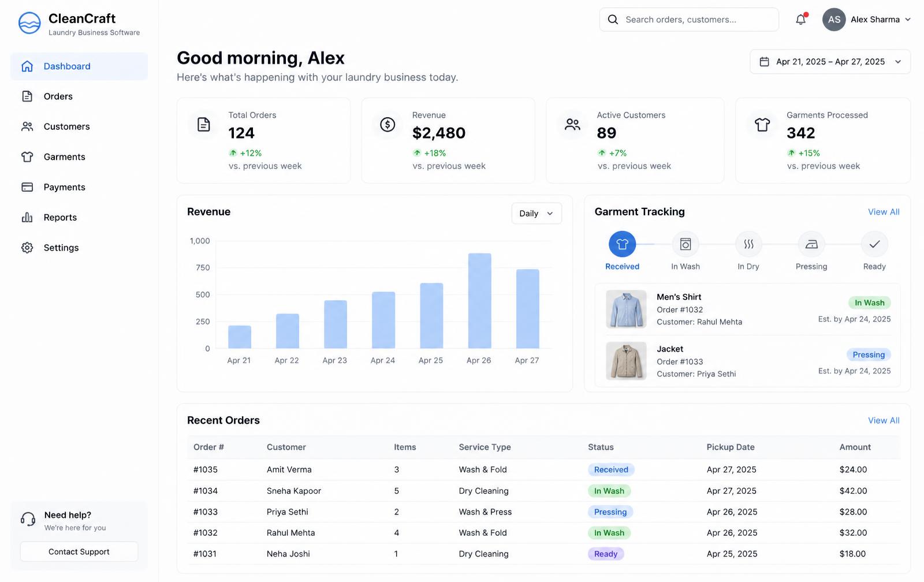Screen dimensions: 924x582
Task: Click the calendar icon in date range
Action: [764, 62]
